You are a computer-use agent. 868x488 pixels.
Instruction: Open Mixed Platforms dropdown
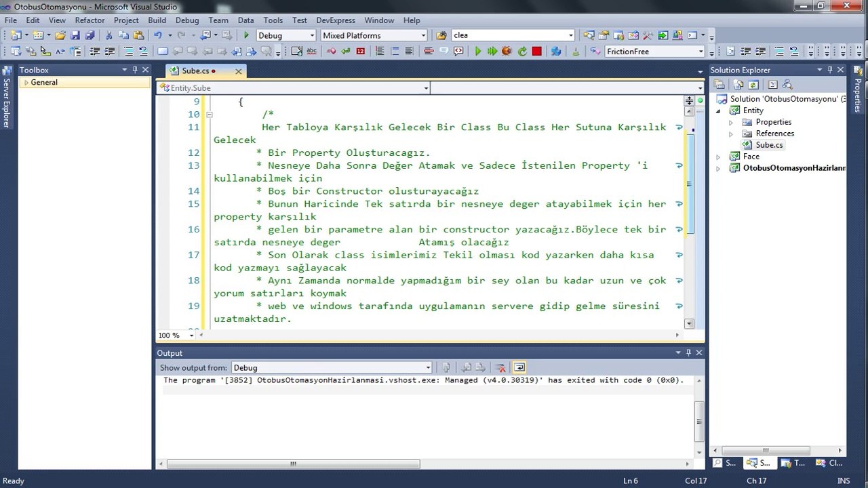pyautogui.click(x=423, y=35)
